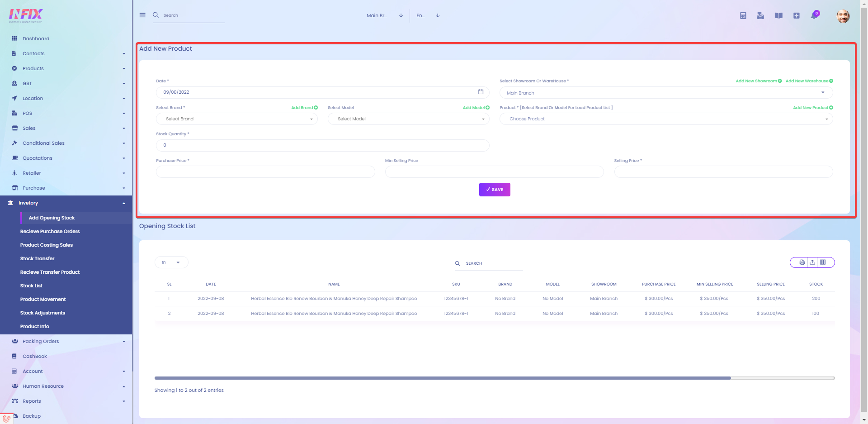Screen dimensions: 868x424
Task: Sort table by STOCK column header
Action: point(816,284)
